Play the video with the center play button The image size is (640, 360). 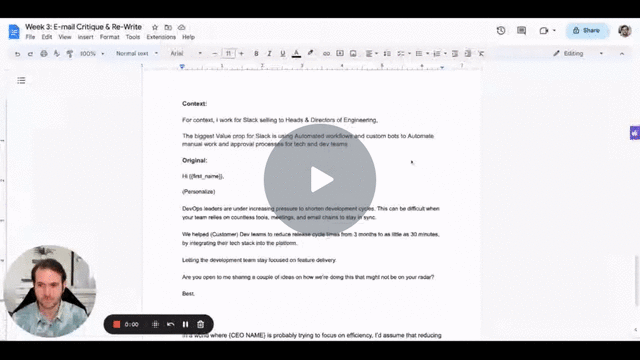[320, 180]
